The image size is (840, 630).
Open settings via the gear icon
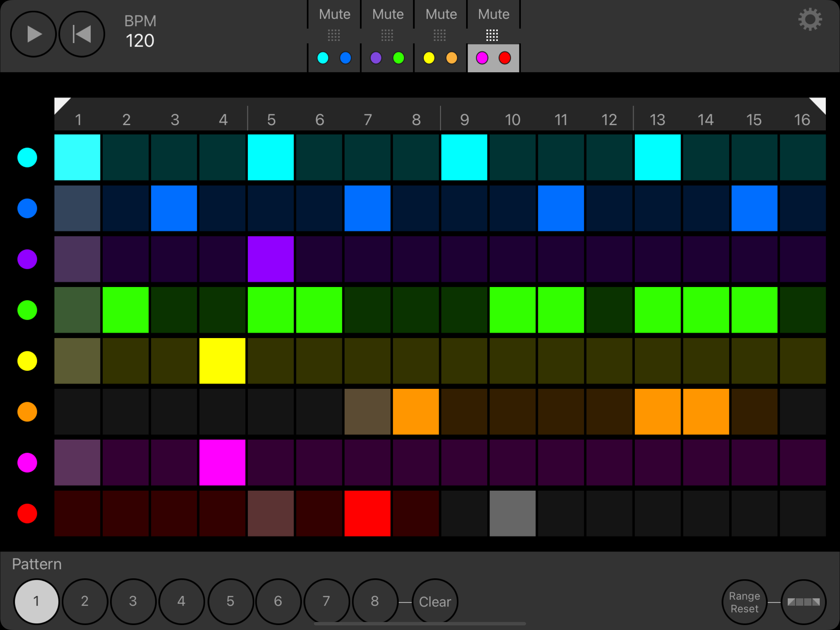[x=810, y=19]
